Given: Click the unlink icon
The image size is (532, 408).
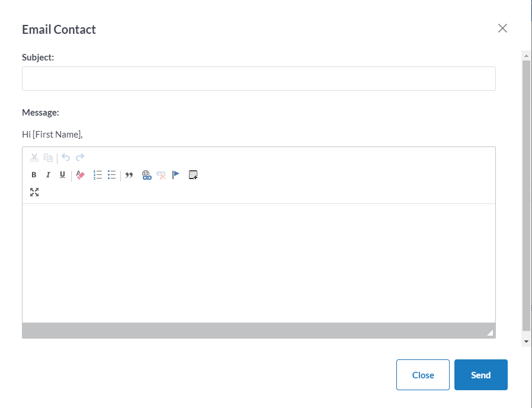Looking at the screenshot, I should click(161, 175).
